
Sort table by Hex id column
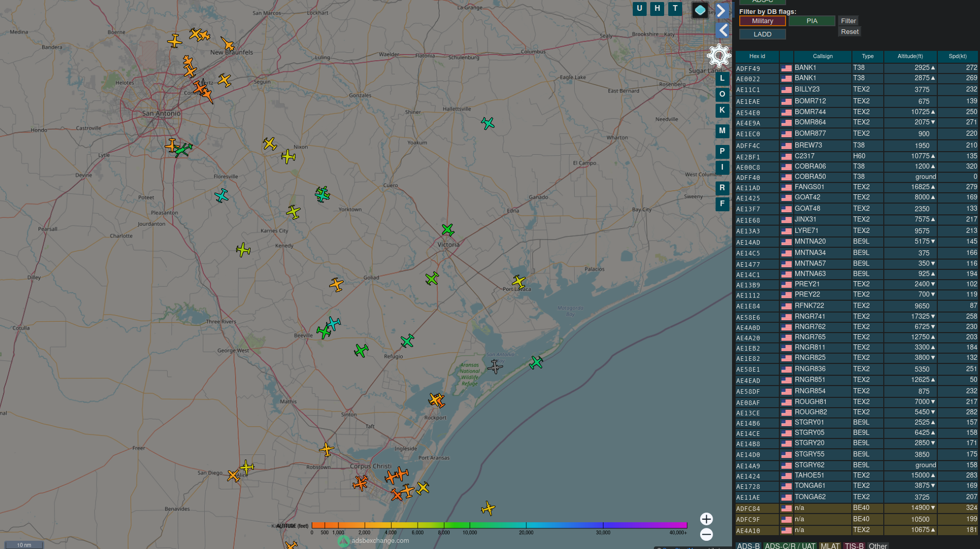[x=757, y=57]
